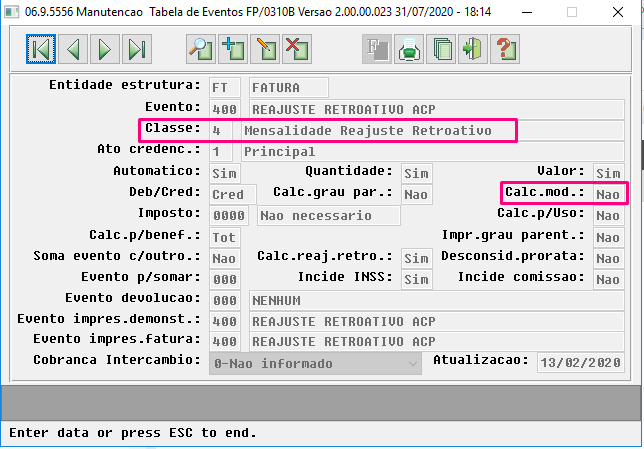Go to previous record arrow
The height and width of the screenshot is (449, 644).
coord(73,49)
